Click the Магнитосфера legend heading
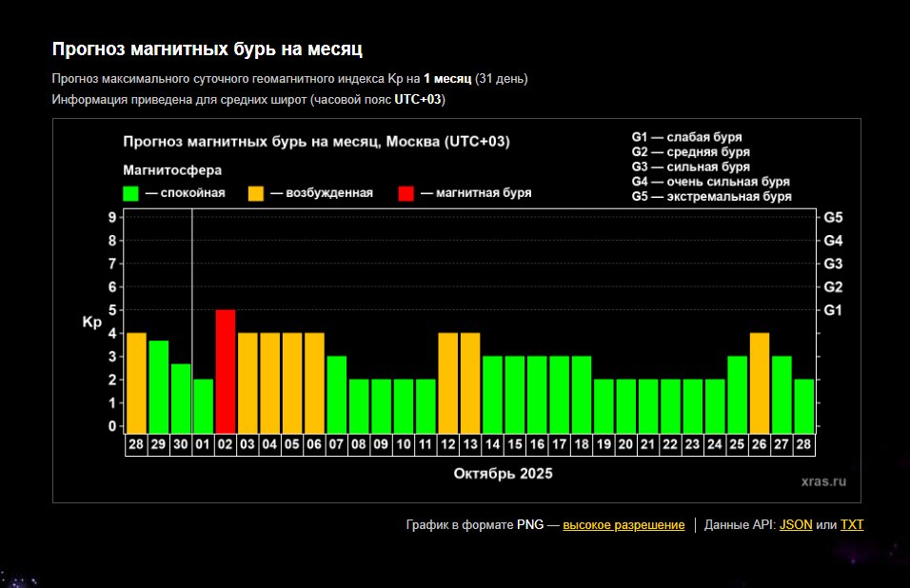 click(x=172, y=170)
